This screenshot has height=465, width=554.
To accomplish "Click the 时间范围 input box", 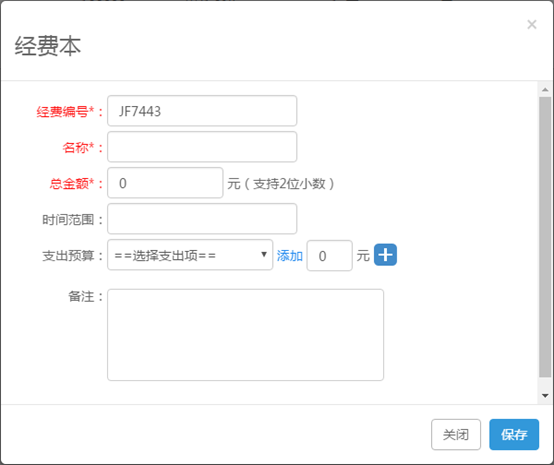I will click(202, 219).
